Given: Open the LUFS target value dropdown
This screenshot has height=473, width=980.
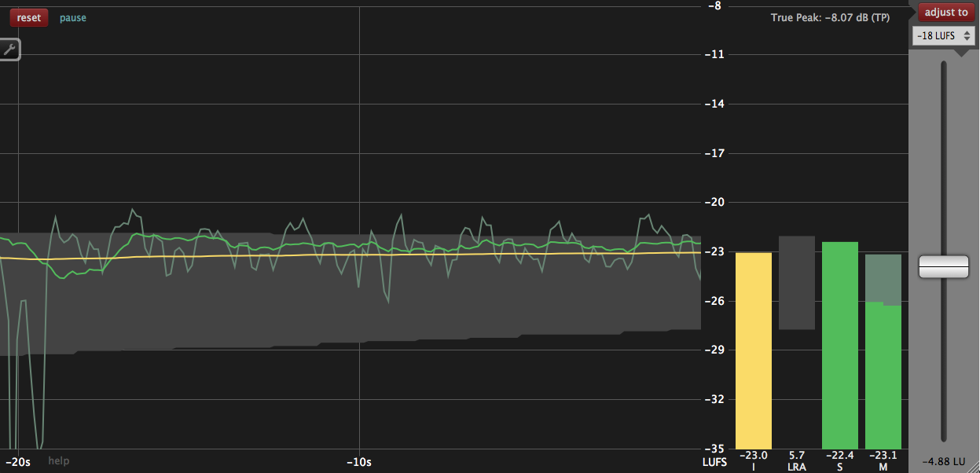Looking at the screenshot, I should pos(938,35).
